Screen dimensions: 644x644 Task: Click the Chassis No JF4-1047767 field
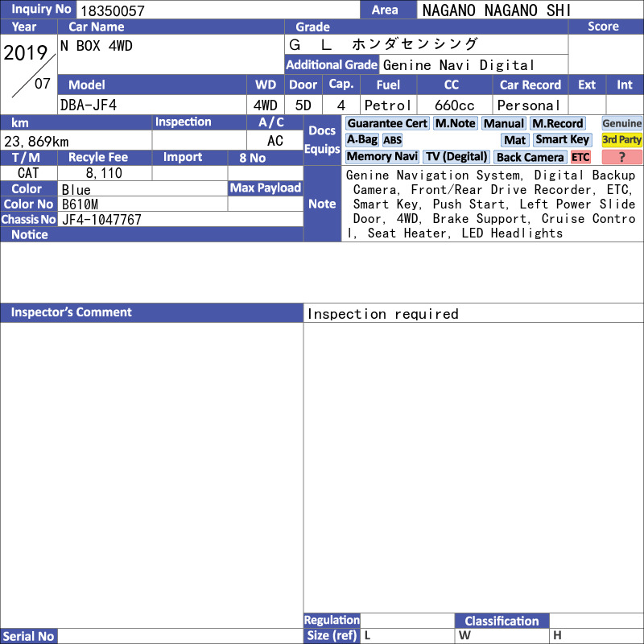click(x=180, y=220)
